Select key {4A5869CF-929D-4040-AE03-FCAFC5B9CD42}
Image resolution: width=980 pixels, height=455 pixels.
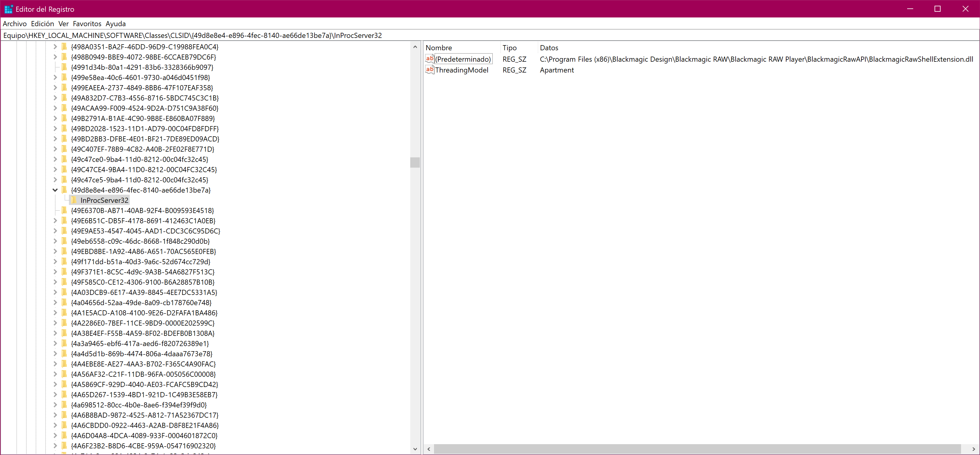[144, 385]
